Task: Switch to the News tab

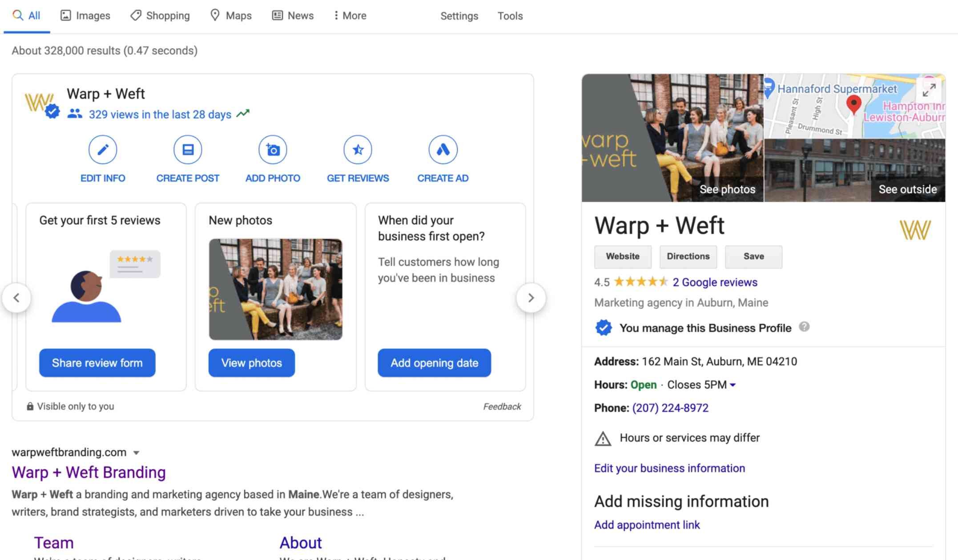Action: [293, 16]
